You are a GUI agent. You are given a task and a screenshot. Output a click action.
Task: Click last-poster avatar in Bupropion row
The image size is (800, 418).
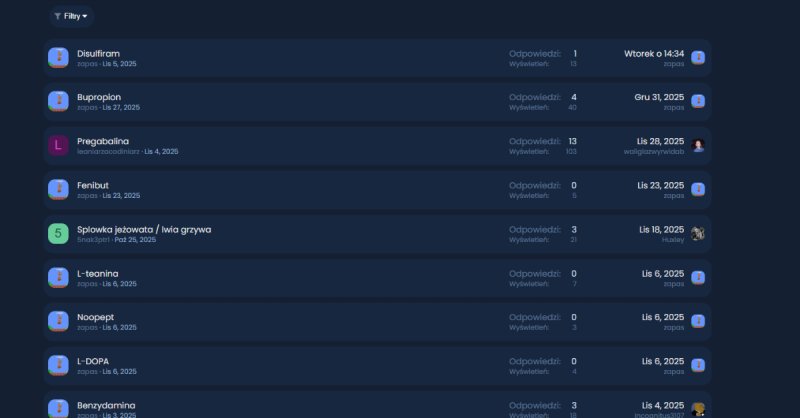[x=698, y=101]
